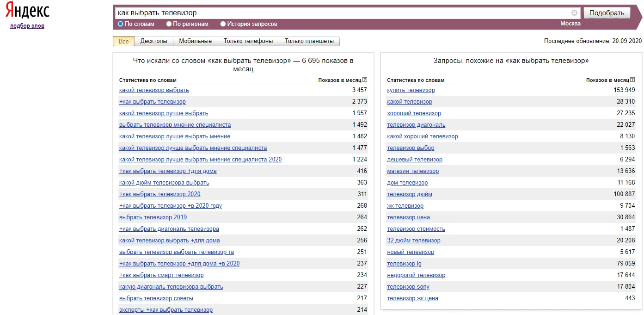Screen dimensions: 644x315
Task: Open the 'купить телевизор' similar query
Action: (x=411, y=90)
